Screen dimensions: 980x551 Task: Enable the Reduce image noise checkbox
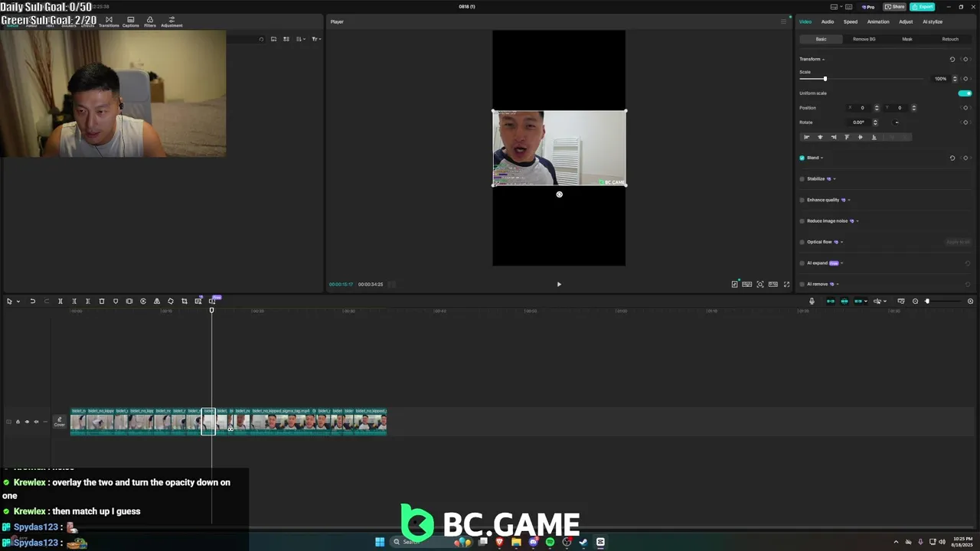click(x=802, y=221)
